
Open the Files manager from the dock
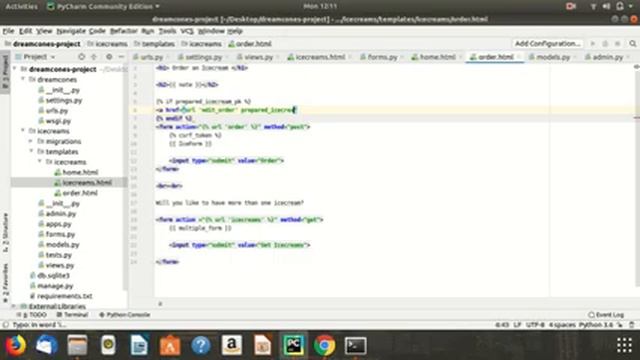tap(78, 345)
